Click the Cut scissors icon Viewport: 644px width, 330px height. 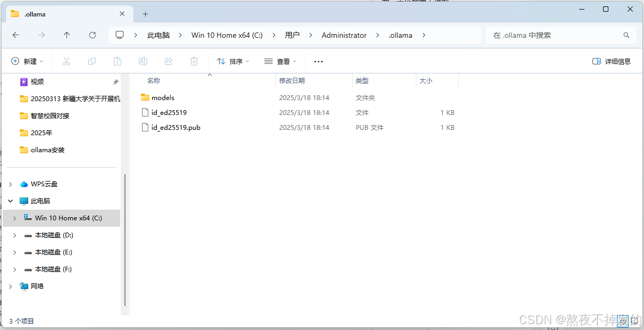click(x=66, y=61)
